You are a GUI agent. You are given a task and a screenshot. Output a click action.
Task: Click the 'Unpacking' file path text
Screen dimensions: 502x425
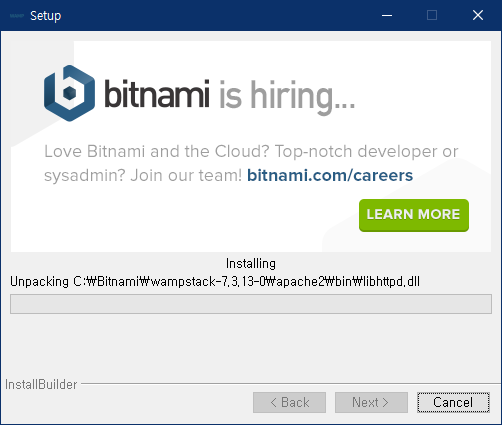[215, 282]
